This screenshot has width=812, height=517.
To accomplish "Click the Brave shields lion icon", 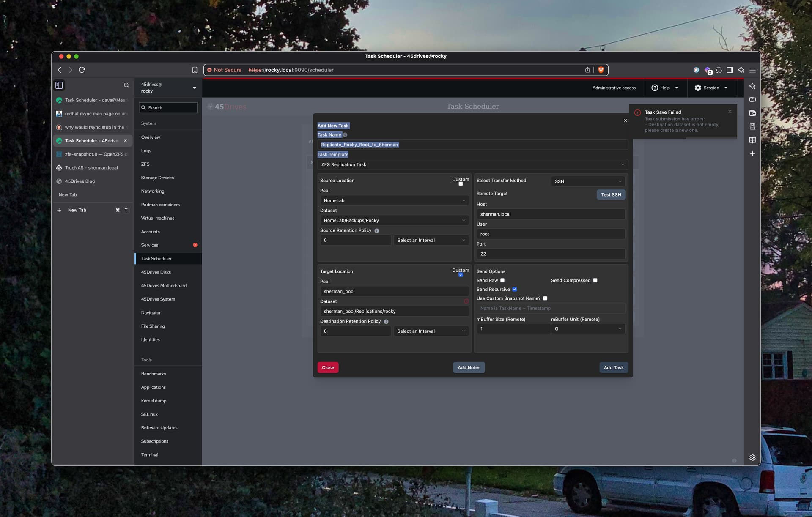I will [x=601, y=70].
